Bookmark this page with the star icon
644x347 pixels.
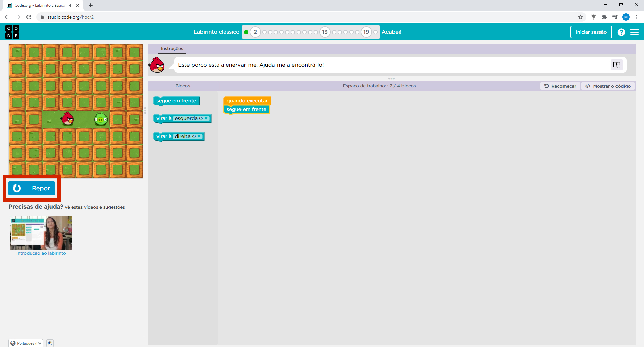[580, 17]
